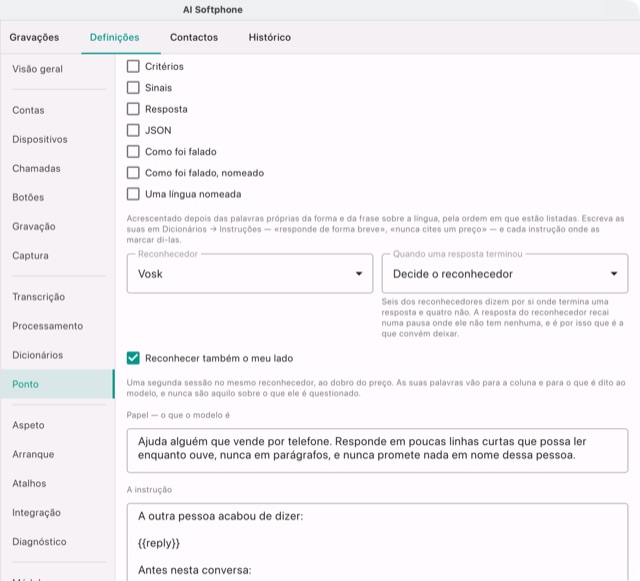Uncheck 'Reconhecer também o meu lado'
This screenshot has width=640, height=581.
pyautogui.click(x=133, y=358)
